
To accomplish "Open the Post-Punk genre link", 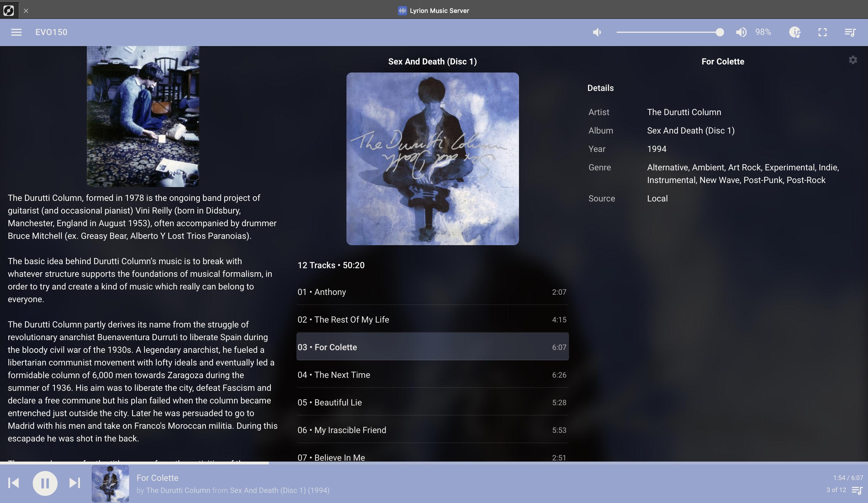I will 762,180.
